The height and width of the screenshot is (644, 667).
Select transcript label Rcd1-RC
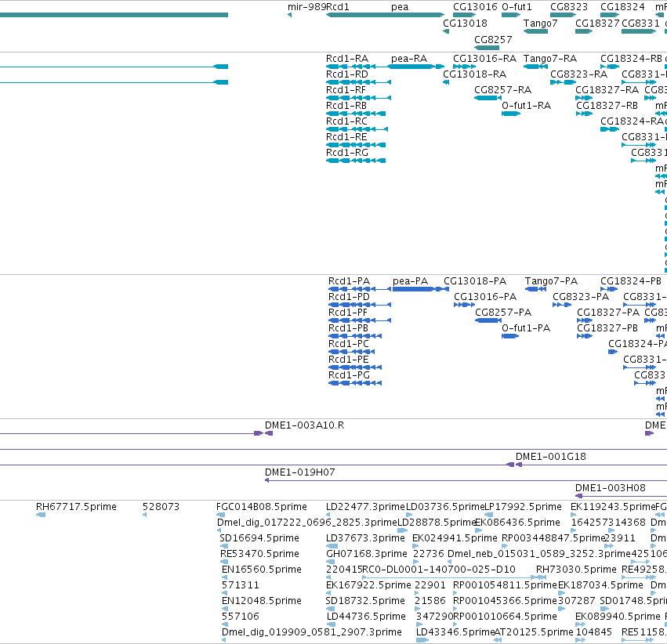coord(346,121)
